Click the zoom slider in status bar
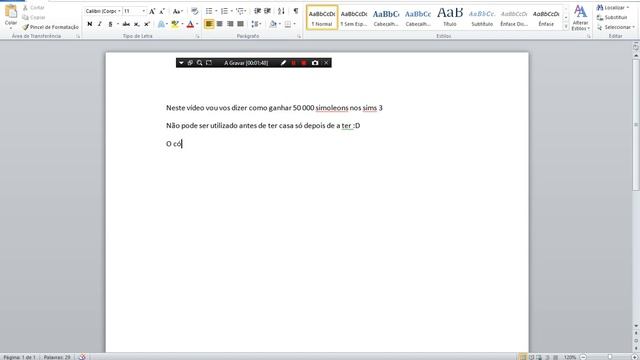 [x=609, y=357]
